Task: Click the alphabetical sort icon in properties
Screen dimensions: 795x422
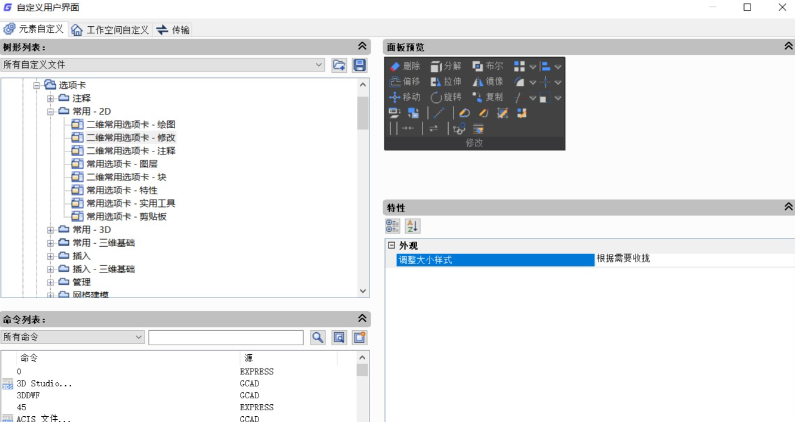Action: click(x=413, y=226)
